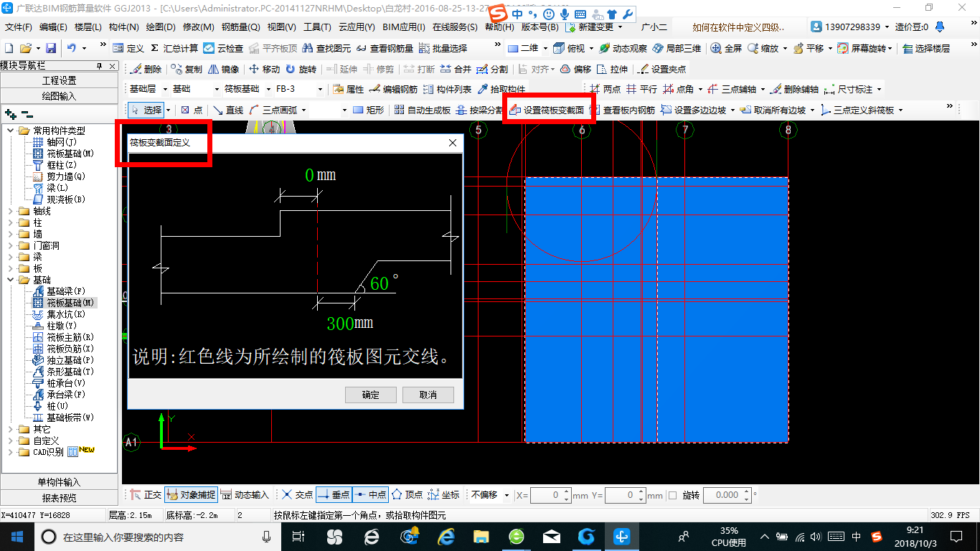980x551 pixels.
Task: Select 复制 copy tool
Action: (x=187, y=69)
